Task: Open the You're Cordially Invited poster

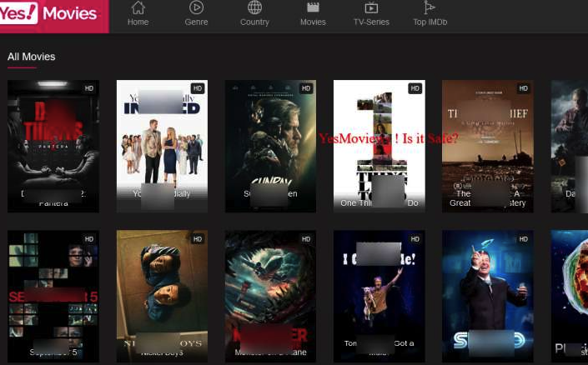Action: click(x=162, y=146)
